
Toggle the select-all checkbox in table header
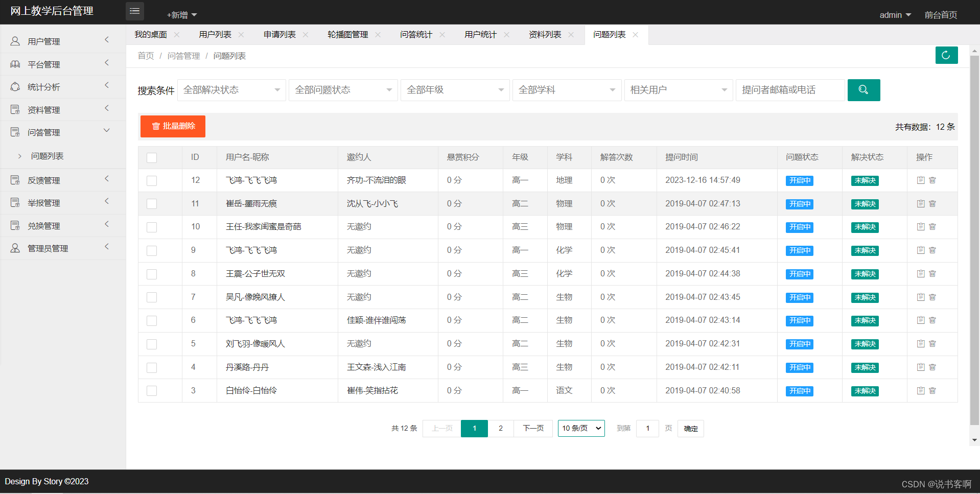pos(152,157)
